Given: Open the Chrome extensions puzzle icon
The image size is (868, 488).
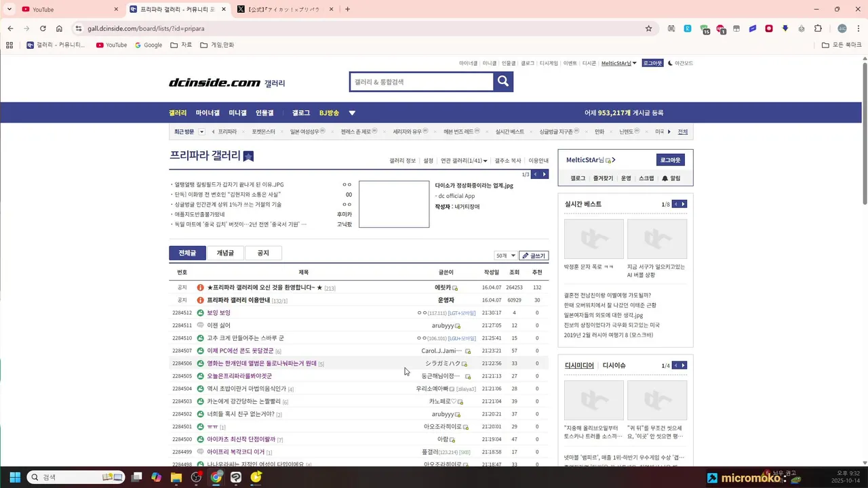Looking at the screenshot, I should (x=818, y=28).
